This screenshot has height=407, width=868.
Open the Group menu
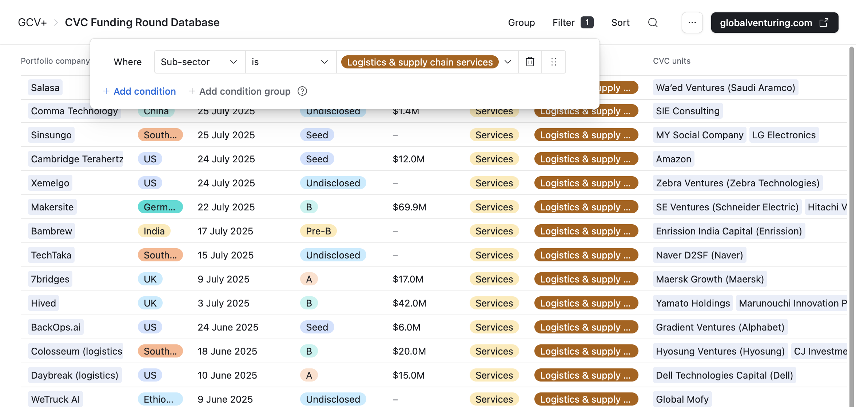(x=521, y=23)
